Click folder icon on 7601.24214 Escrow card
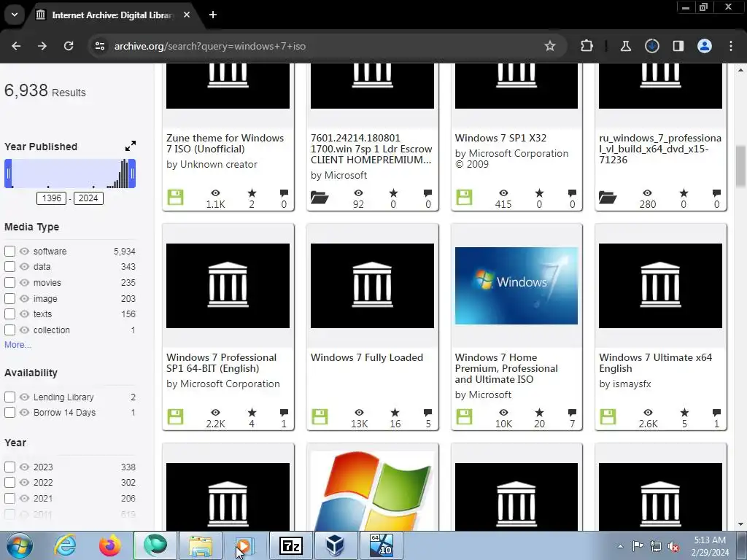The width and height of the screenshot is (747, 560). 320,197
